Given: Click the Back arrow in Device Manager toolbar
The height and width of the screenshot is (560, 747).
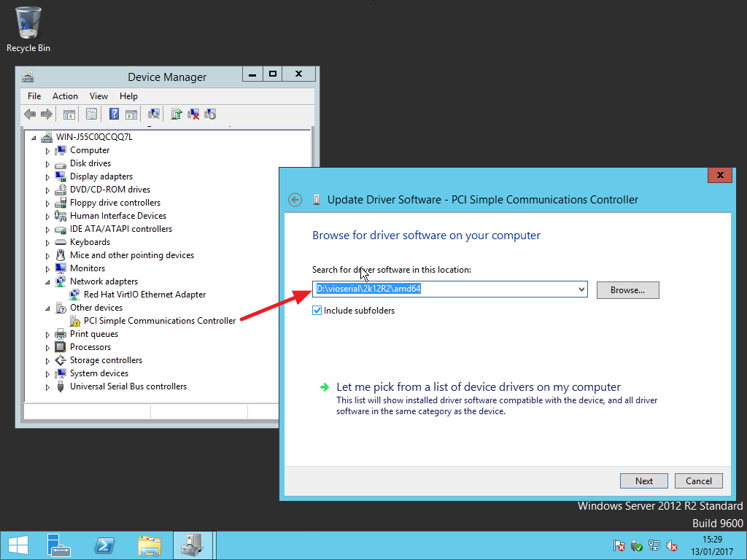Looking at the screenshot, I should (x=30, y=114).
